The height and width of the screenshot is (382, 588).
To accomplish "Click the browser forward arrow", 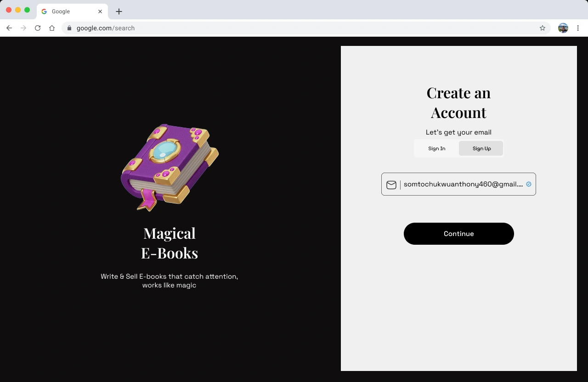I will pyautogui.click(x=23, y=28).
